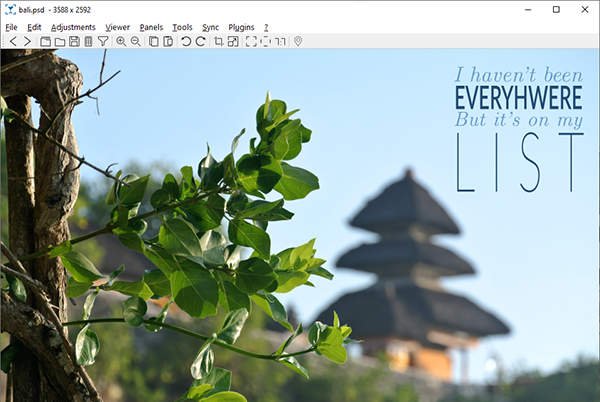This screenshot has height=402, width=600.
Task: Zoom out with the magnifier minus icon
Action: coord(136,42)
